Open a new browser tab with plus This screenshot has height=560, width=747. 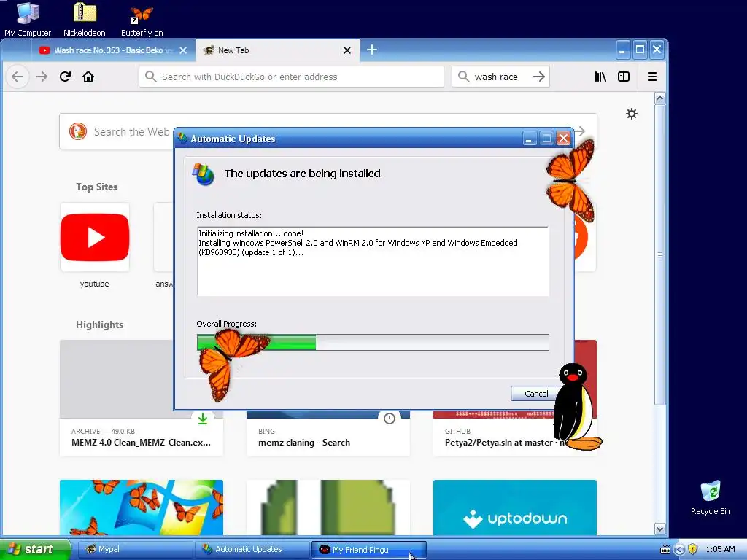click(372, 50)
